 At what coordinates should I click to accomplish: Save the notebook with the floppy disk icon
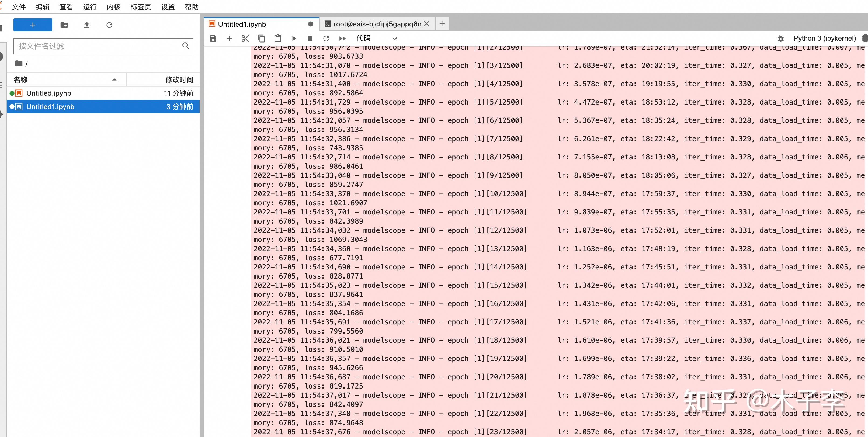tap(213, 39)
